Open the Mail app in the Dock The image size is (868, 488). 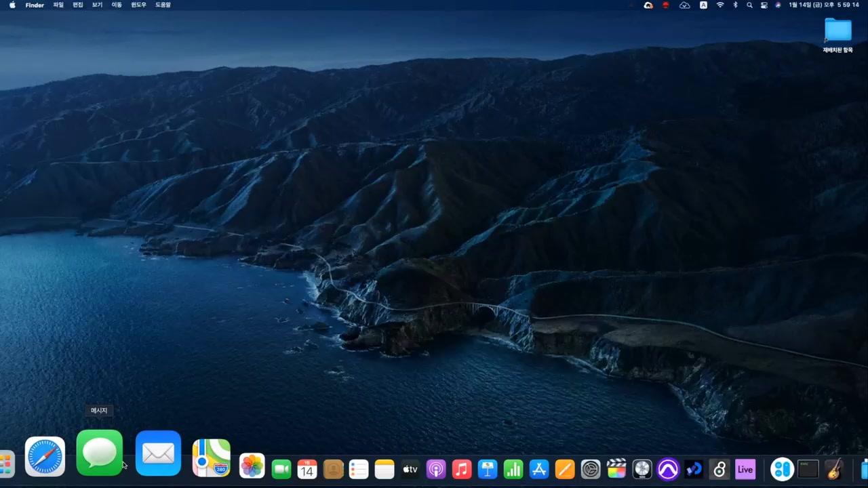158,453
